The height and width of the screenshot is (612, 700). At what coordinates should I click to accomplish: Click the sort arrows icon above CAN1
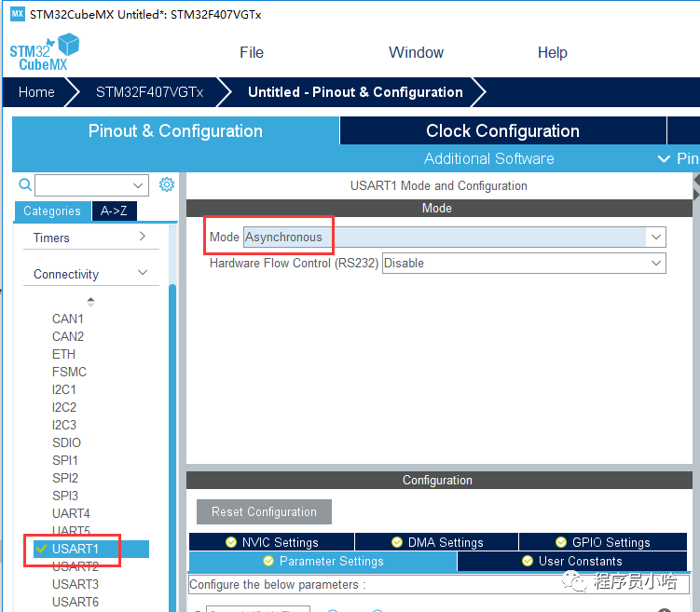click(90, 301)
